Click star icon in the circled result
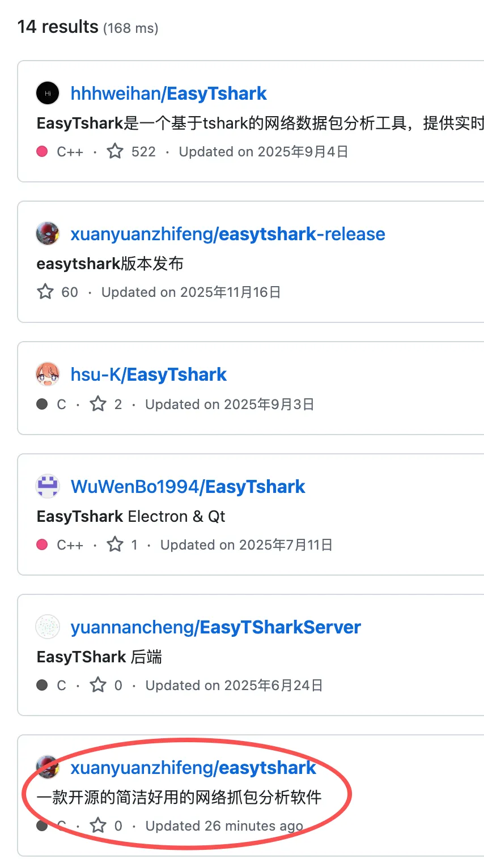Screen dimensions: 484x868 [98, 826]
